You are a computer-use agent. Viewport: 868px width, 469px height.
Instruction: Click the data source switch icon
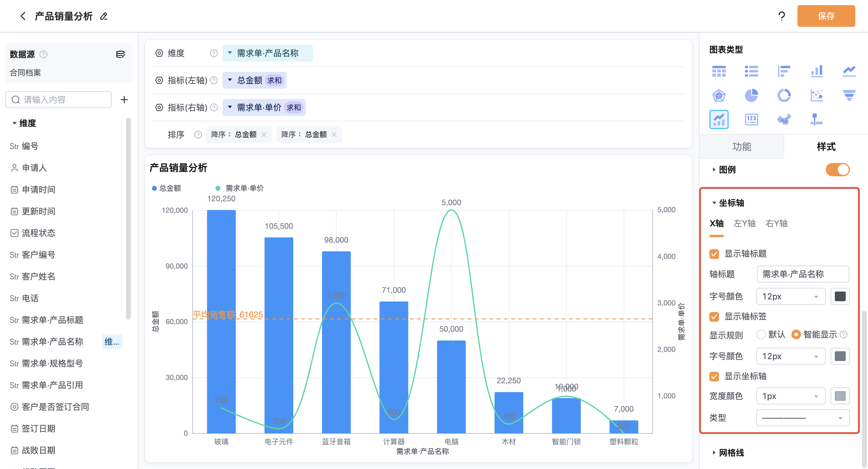click(x=120, y=54)
